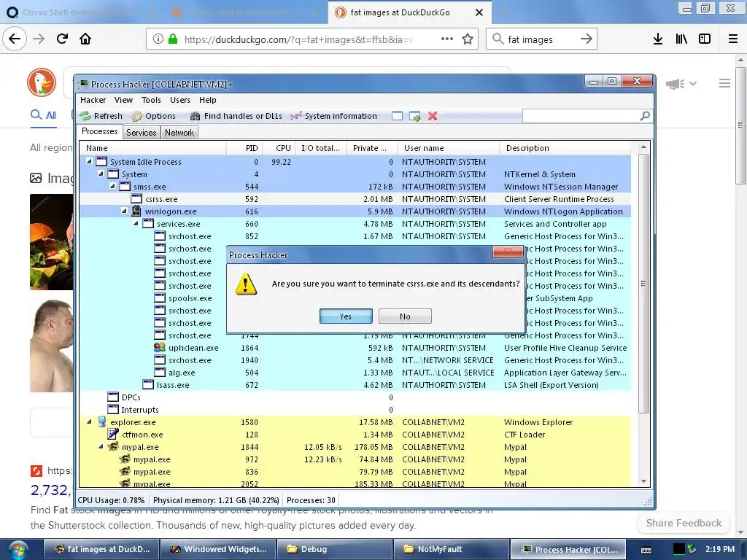
Task: Select ctfmon.exe process row
Action: click(355, 435)
